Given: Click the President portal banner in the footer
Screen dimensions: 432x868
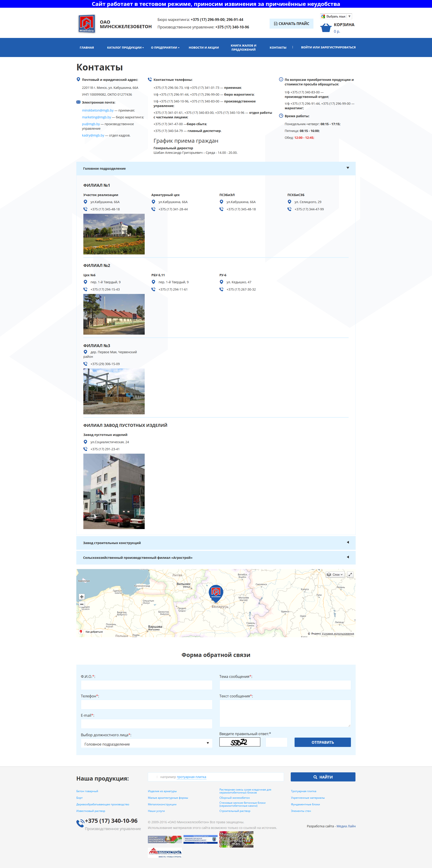Looking at the screenshot, I should point(165,839).
